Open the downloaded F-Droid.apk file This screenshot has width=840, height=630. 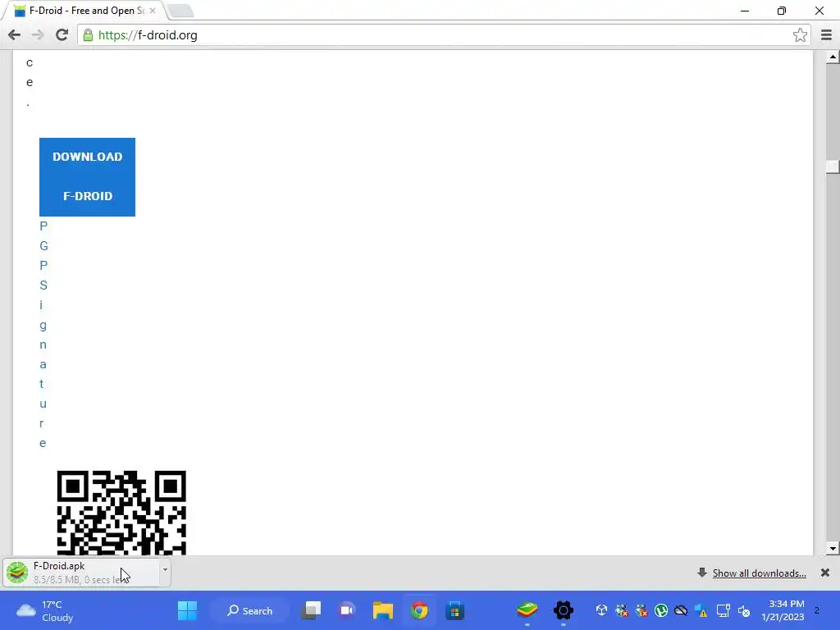(80, 573)
